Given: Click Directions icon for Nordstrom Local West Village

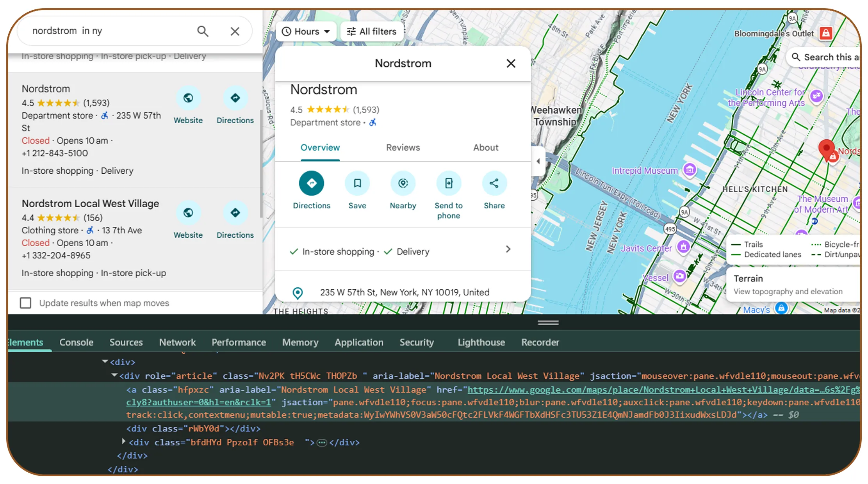Looking at the screenshot, I should click(235, 213).
